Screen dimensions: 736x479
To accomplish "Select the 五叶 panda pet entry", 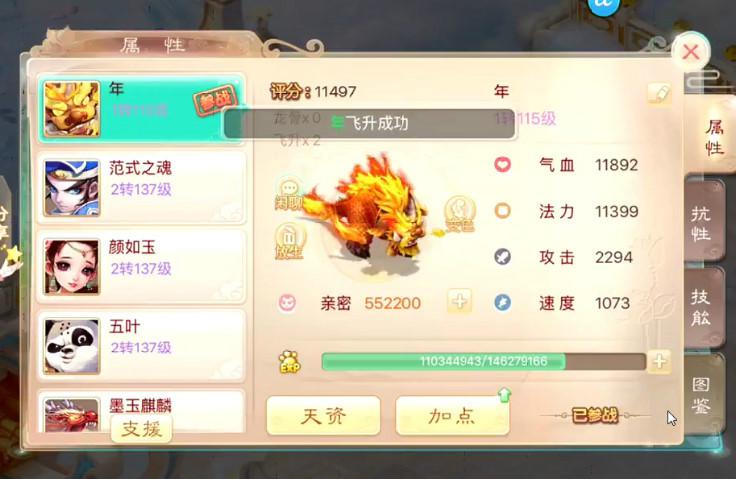I will (141, 346).
